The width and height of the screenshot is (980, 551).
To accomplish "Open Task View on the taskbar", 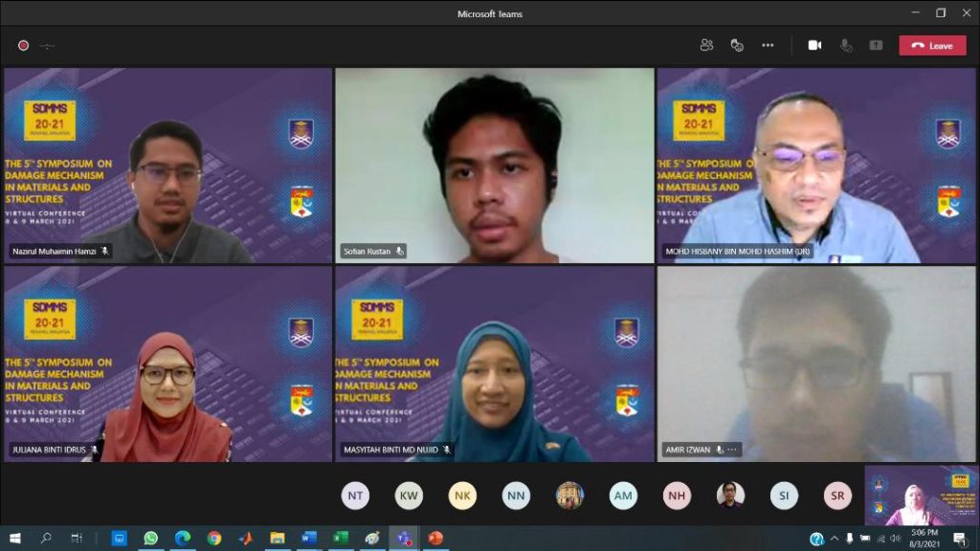I will pos(77,539).
